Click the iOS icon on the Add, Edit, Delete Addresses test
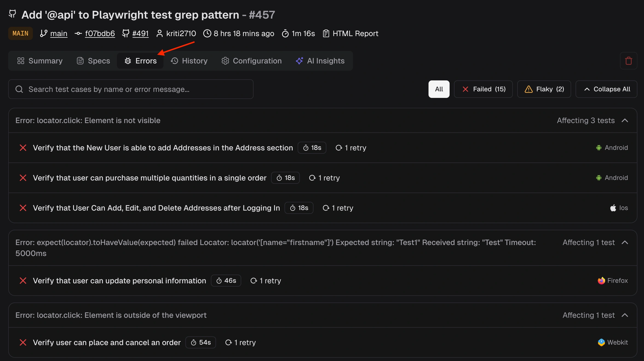This screenshot has height=361, width=644. [613, 208]
